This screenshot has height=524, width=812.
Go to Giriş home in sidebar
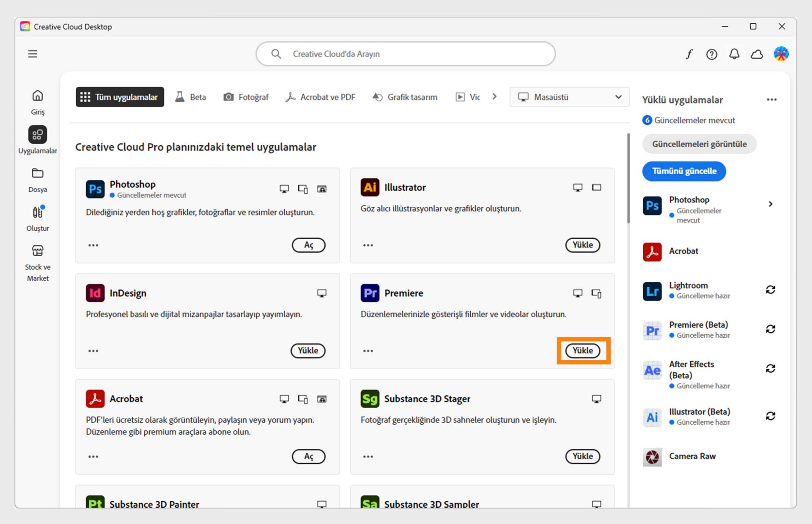pyautogui.click(x=38, y=102)
